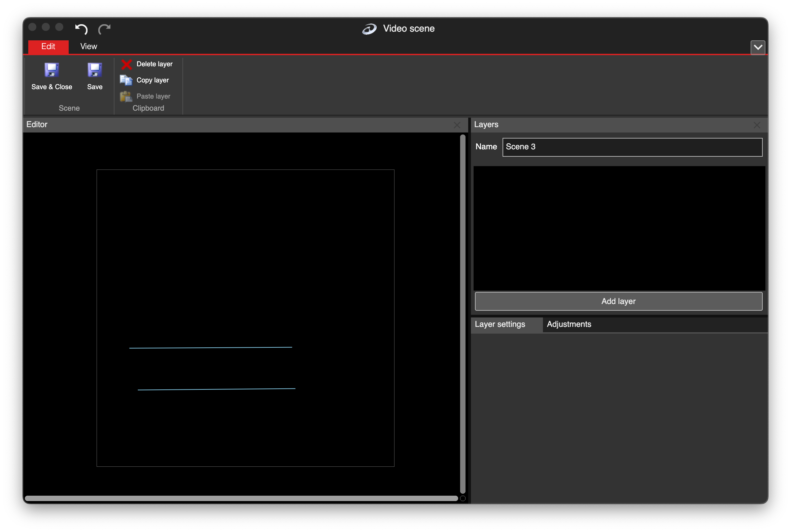Click the Layers panel title
This screenshot has width=791, height=532.
pyautogui.click(x=486, y=124)
